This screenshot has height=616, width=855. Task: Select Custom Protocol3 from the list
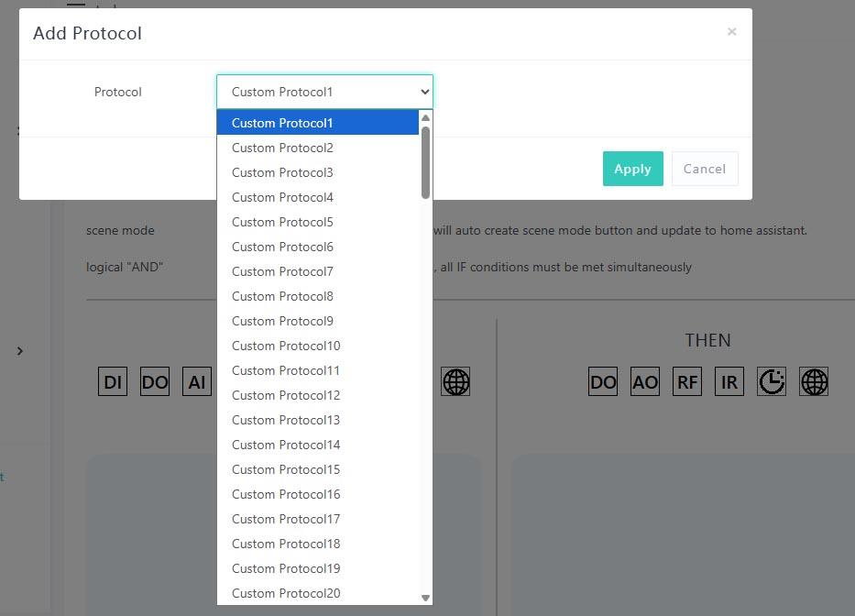tap(281, 172)
